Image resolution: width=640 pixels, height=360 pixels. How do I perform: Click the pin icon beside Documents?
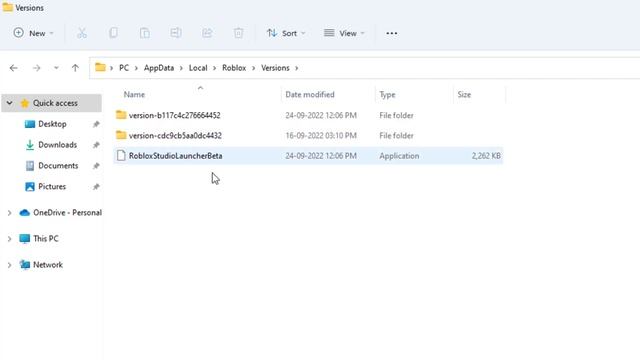96,166
